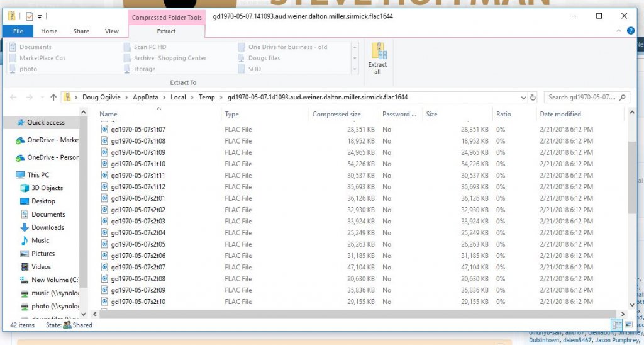The width and height of the screenshot is (644, 345).
Task: Click the Refresh button in address bar
Action: [533, 98]
